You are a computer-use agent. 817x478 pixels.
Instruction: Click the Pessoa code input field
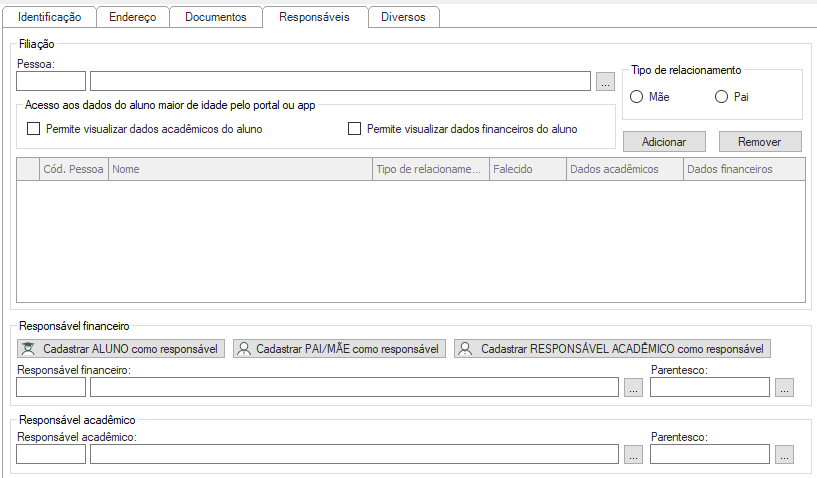point(51,82)
